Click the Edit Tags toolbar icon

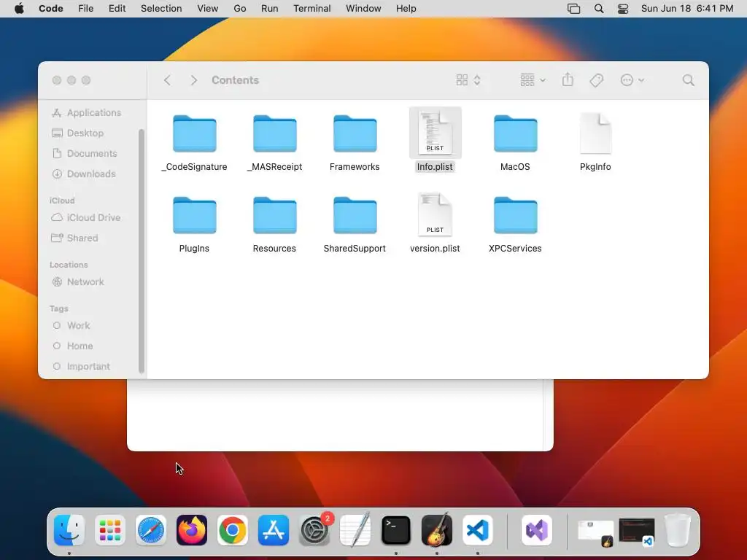click(x=597, y=80)
